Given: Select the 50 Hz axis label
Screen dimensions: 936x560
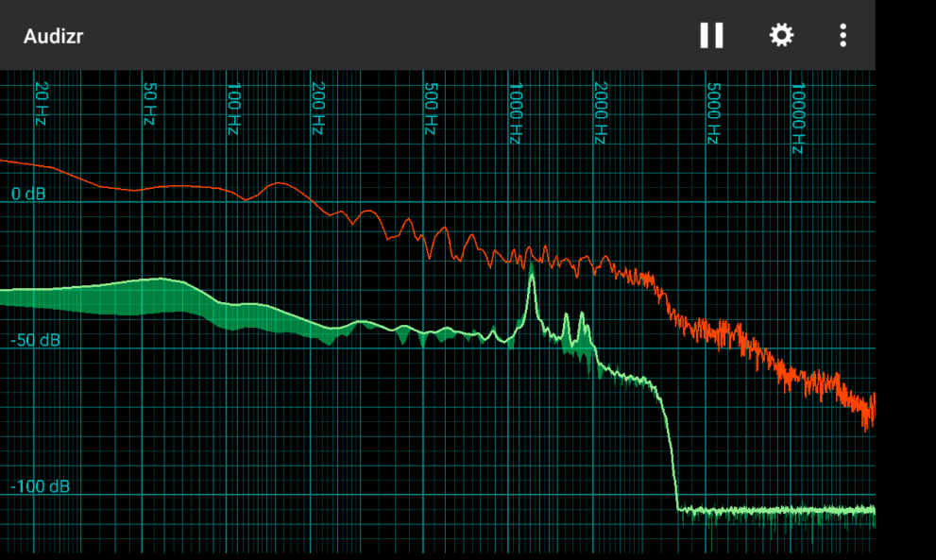Looking at the screenshot, I should (149, 104).
